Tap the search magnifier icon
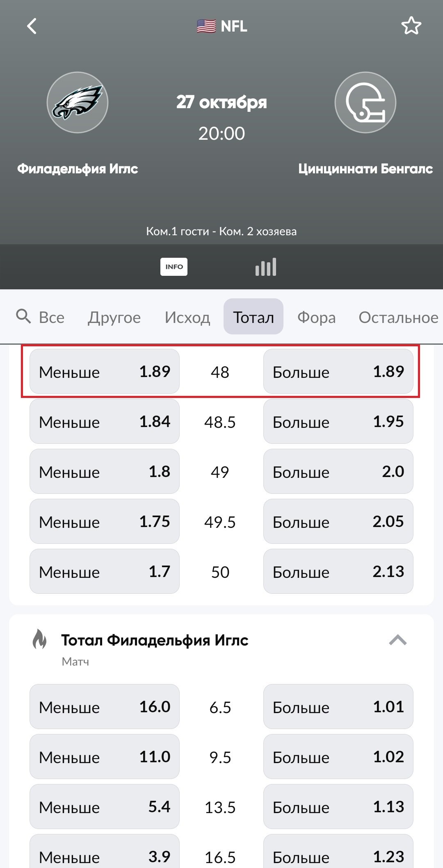 [x=23, y=317]
